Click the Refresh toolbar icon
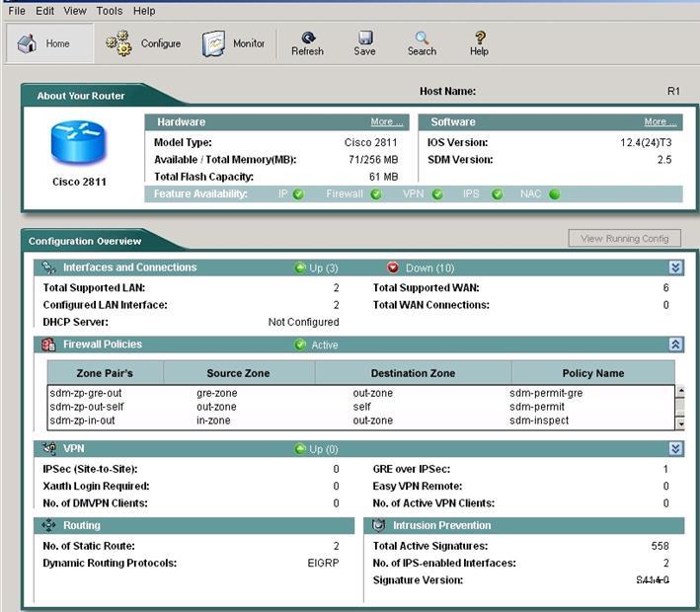The image size is (700, 612). (308, 38)
